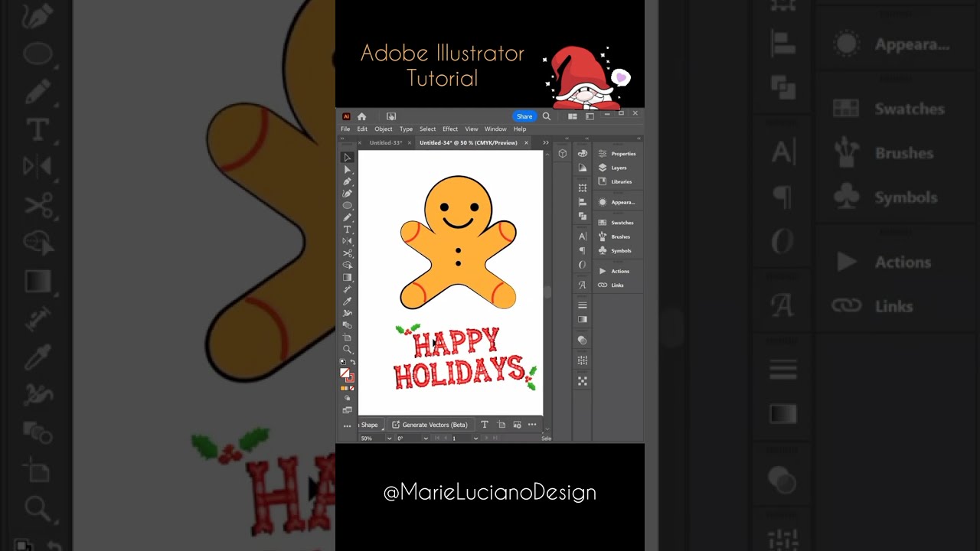Open the Gradient panel icon in dock

coord(583,319)
